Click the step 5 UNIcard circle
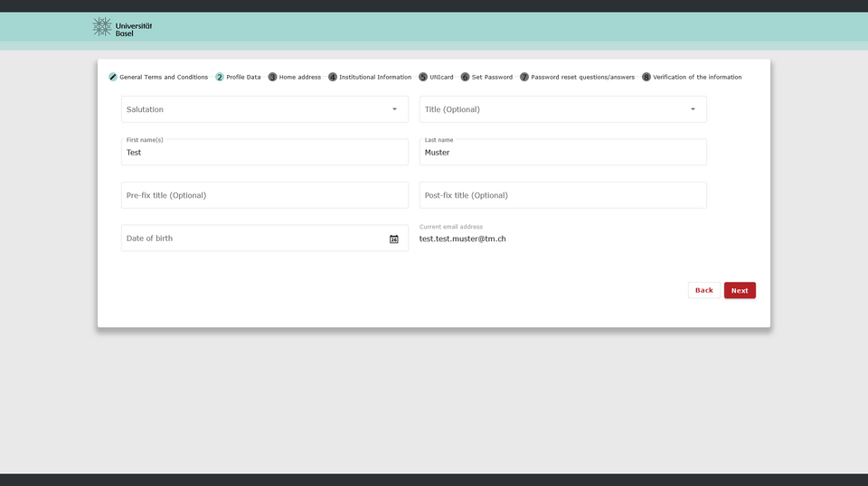Image resolution: width=868 pixels, height=486 pixels. click(423, 78)
